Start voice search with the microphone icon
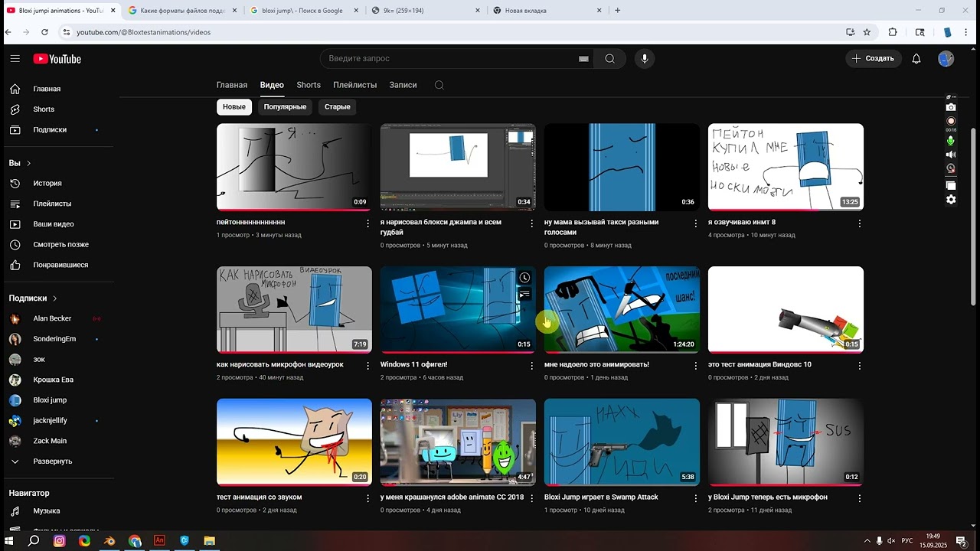Screen dimensions: 980x551 645,59
